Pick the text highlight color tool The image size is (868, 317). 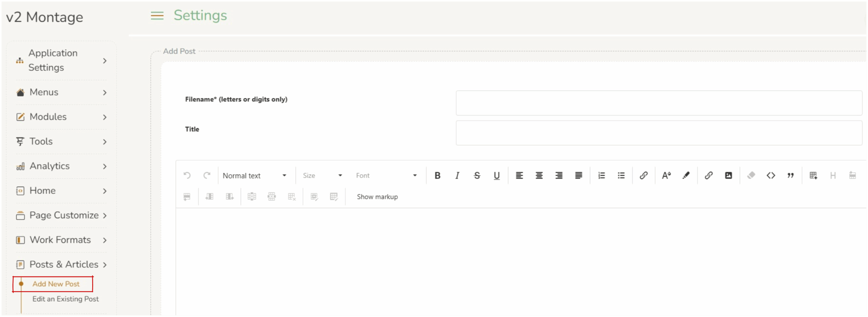pos(686,175)
